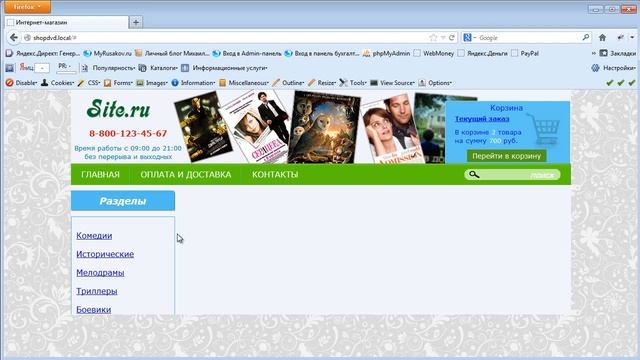
Task: Open the Outline developer toolbar menu
Action: tap(288, 83)
